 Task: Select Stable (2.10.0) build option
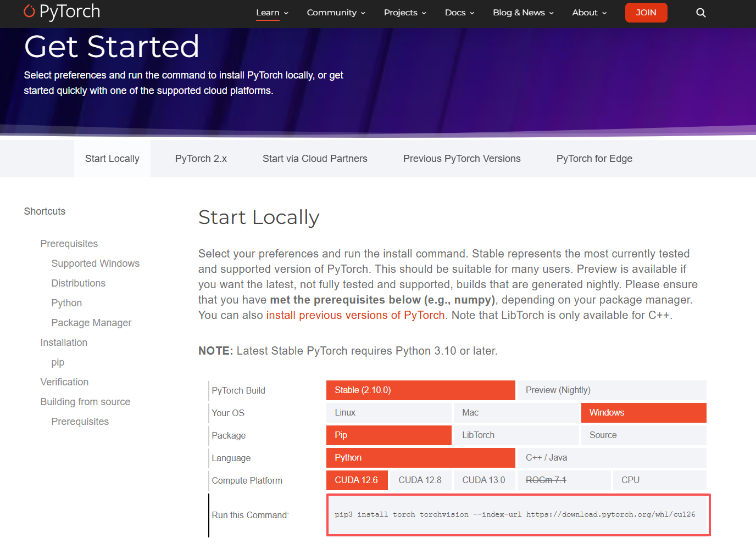pos(421,390)
